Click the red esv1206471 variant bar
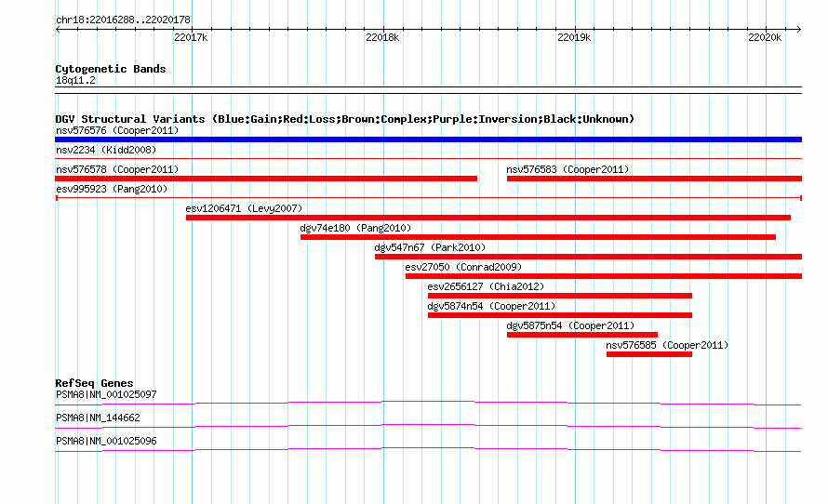Image resolution: width=828 pixels, height=504 pixels. (x=487, y=218)
